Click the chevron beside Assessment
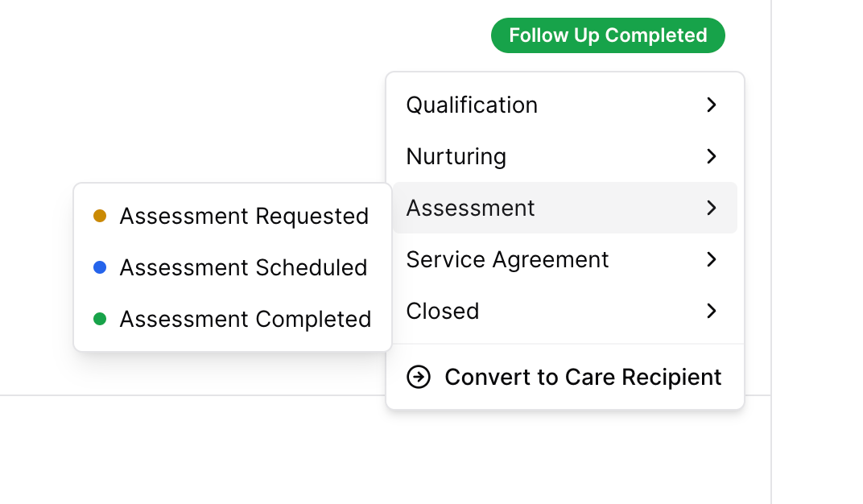The height and width of the screenshot is (504, 863). click(711, 208)
